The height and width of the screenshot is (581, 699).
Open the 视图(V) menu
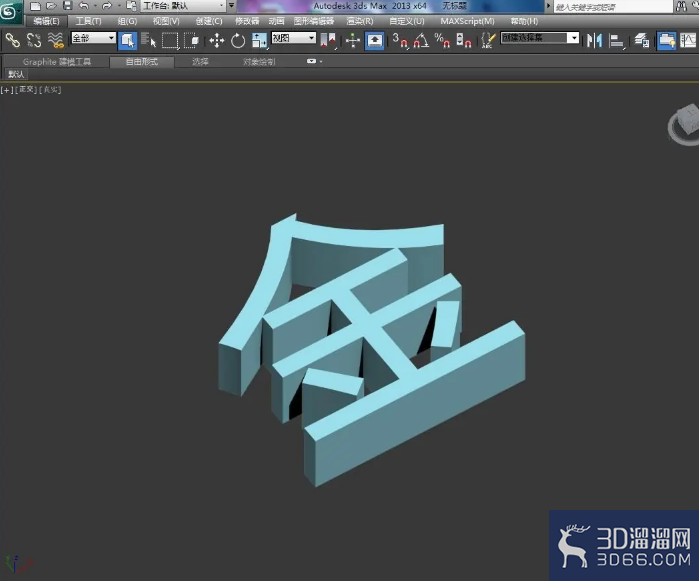(166, 21)
